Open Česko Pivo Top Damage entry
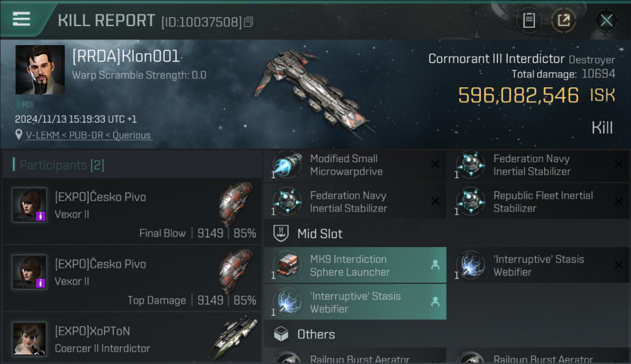 tap(132, 279)
